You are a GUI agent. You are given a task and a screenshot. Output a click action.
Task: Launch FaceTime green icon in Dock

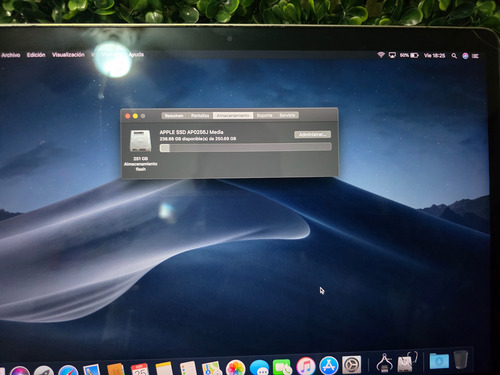tap(282, 367)
